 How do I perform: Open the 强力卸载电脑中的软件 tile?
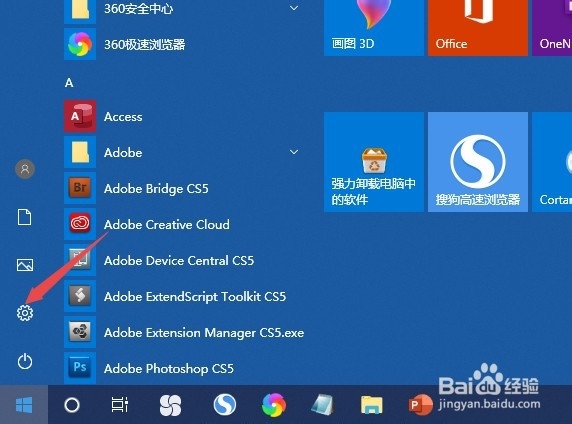click(374, 162)
